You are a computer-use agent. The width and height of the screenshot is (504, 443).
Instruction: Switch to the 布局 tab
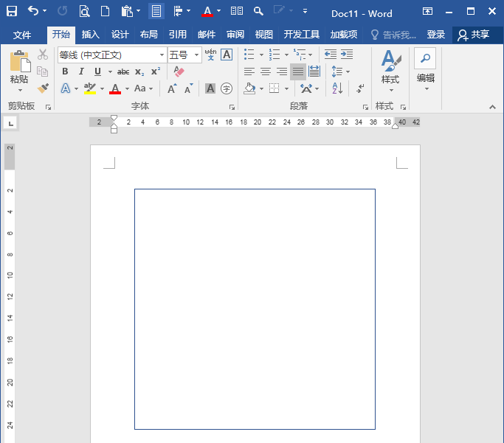point(149,35)
